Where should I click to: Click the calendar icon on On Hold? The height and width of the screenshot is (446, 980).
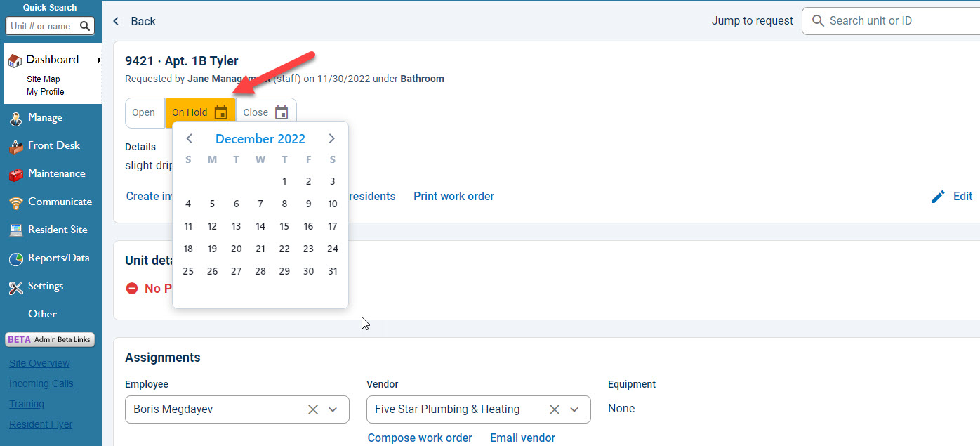pos(221,112)
